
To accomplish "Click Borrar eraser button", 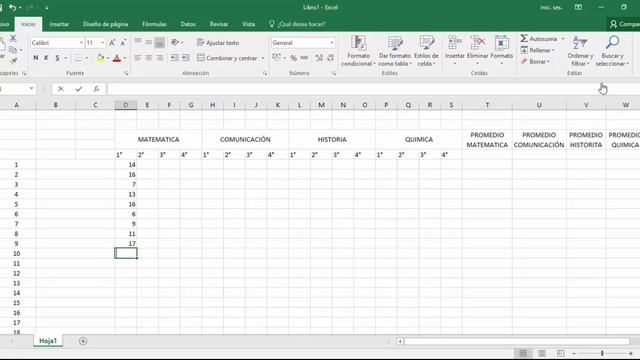I will 536,62.
